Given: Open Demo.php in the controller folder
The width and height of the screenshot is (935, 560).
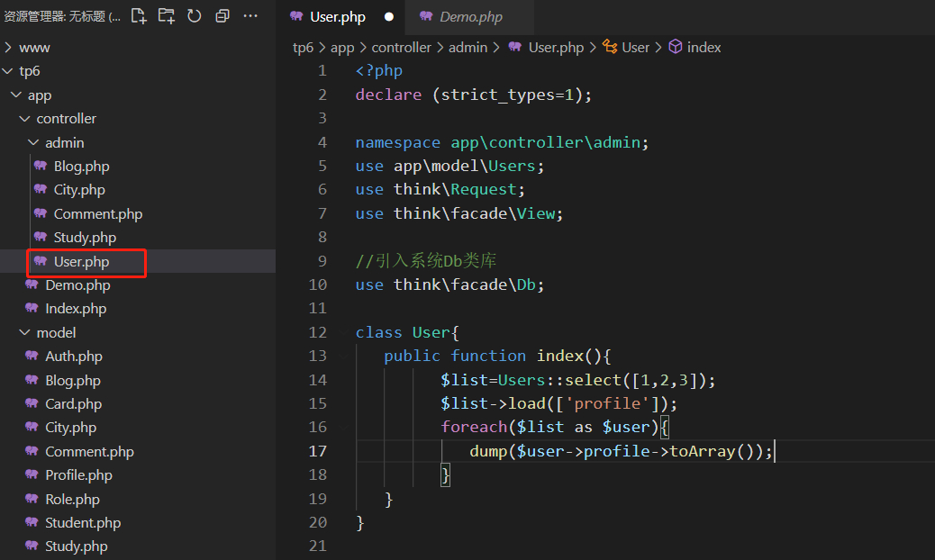Looking at the screenshot, I should 77,285.
